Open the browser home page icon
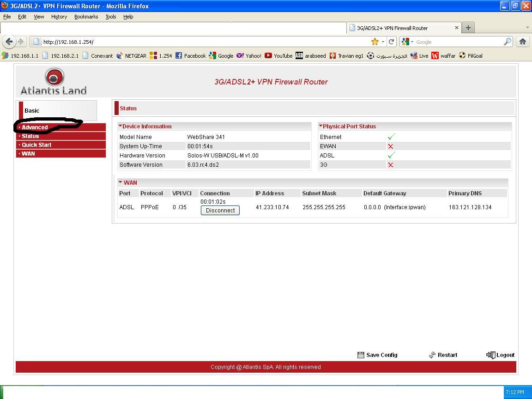Screen dimensions: 532x399 pyautogui.click(x=523, y=42)
